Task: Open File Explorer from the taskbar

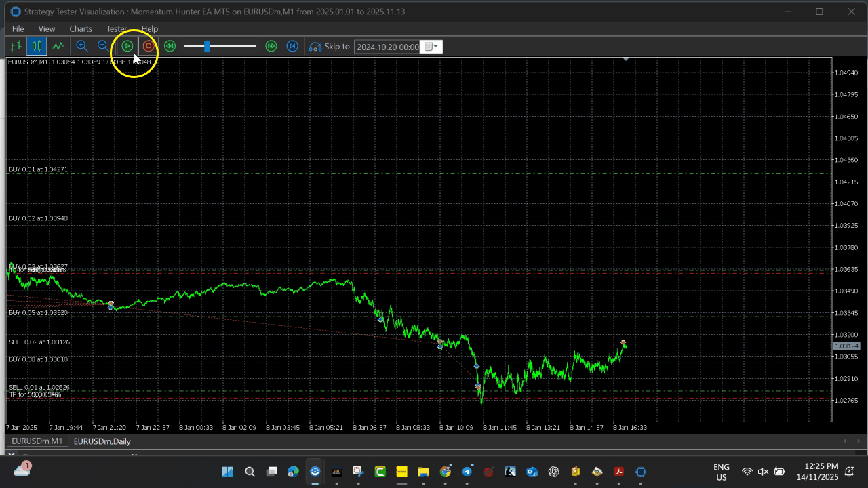Action: coord(423,472)
